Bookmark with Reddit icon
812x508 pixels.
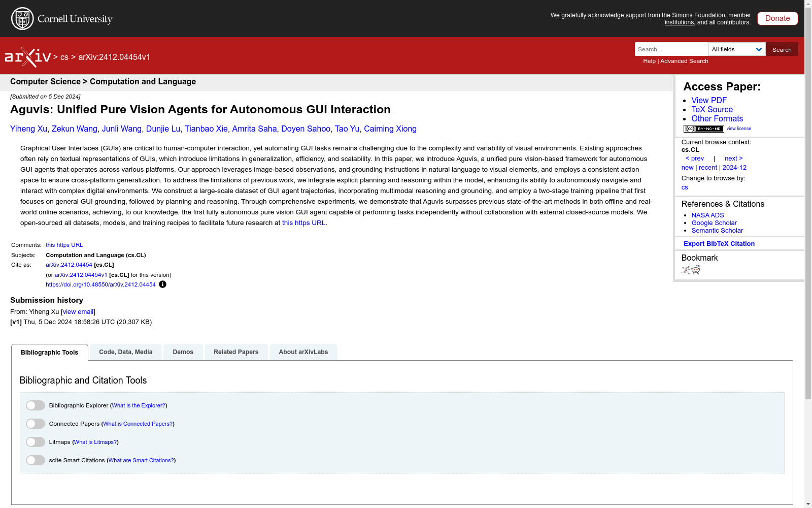696,270
